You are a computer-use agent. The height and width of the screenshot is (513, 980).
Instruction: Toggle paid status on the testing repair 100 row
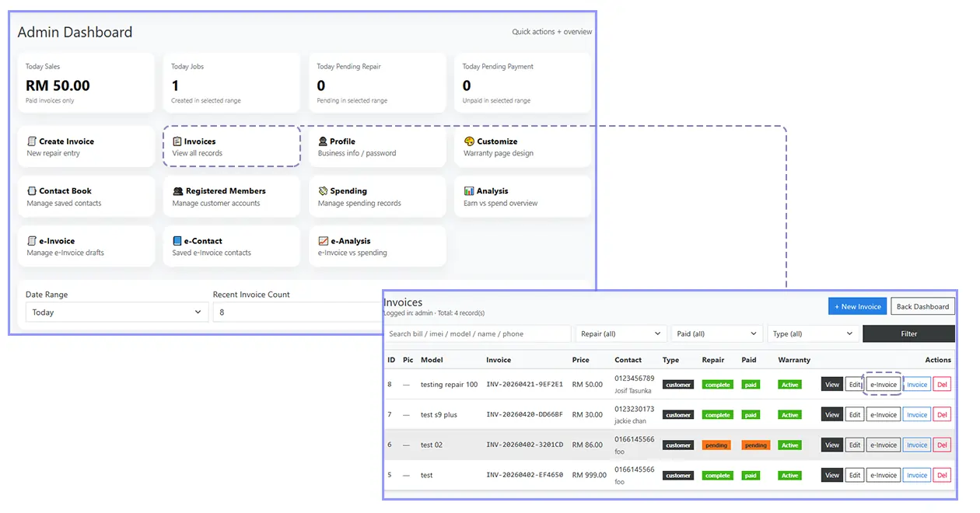[x=750, y=384]
